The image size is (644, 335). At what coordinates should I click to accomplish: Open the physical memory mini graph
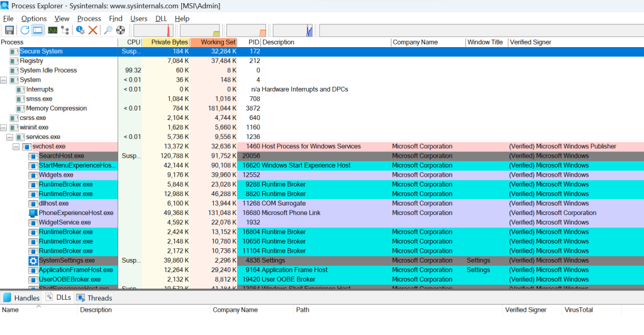click(x=247, y=30)
